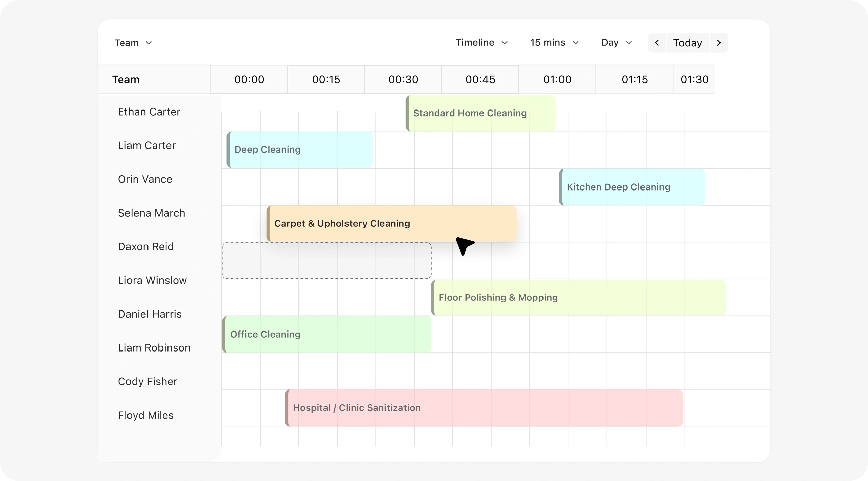The width and height of the screenshot is (868, 481).
Task: Select team member Liam Robinson
Action: click(154, 348)
